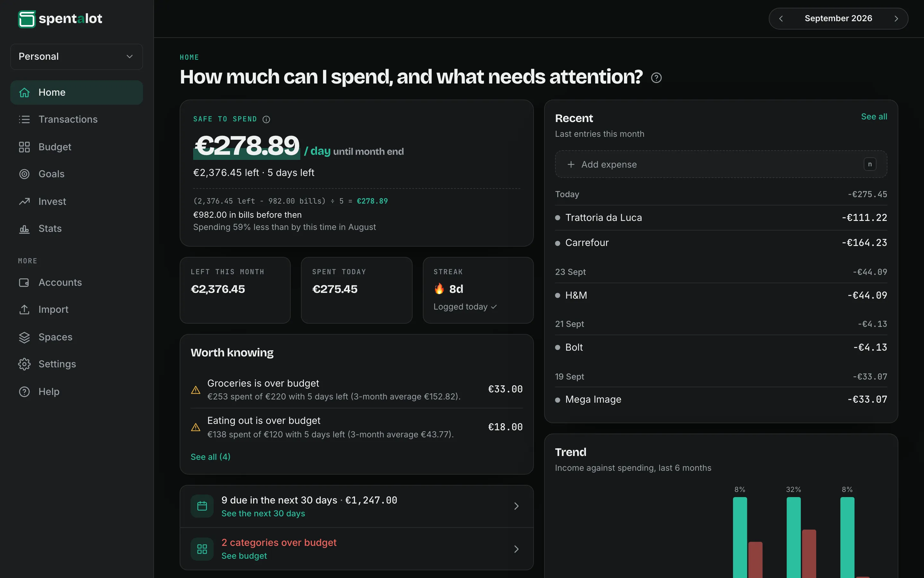The width and height of the screenshot is (924, 578).
Task: Click See all in Recent panel
Action: pyautogui.click(x=874, y=117)
